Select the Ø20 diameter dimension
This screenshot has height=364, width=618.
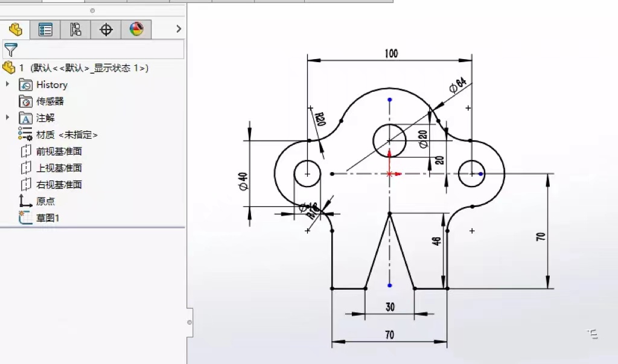click(423, 139)
